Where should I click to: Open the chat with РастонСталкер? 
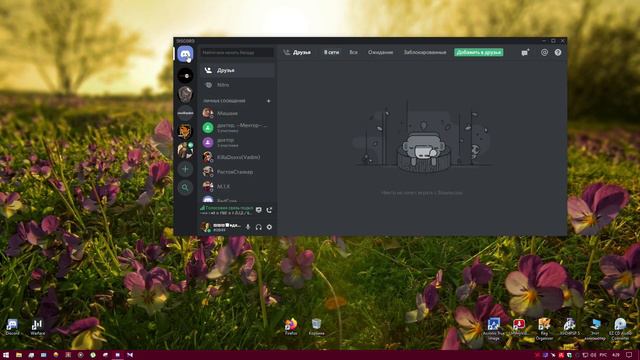[x=237, y=172]
